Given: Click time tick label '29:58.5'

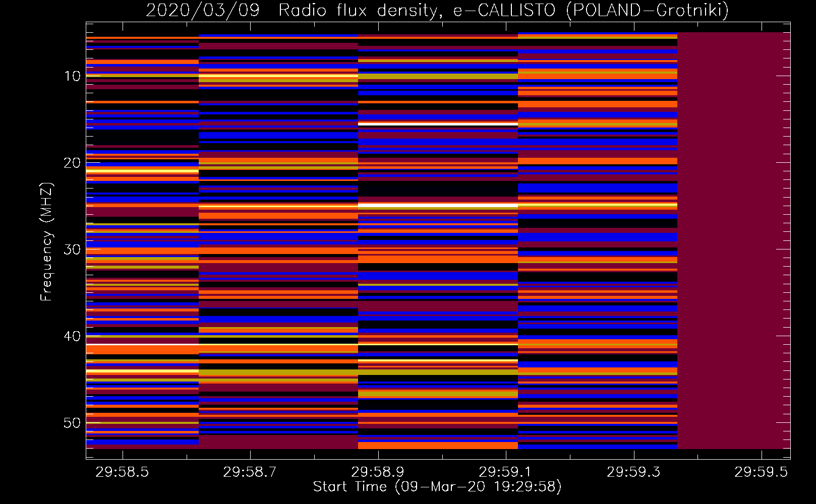Looking at the screenshot, I should (122, 472).
